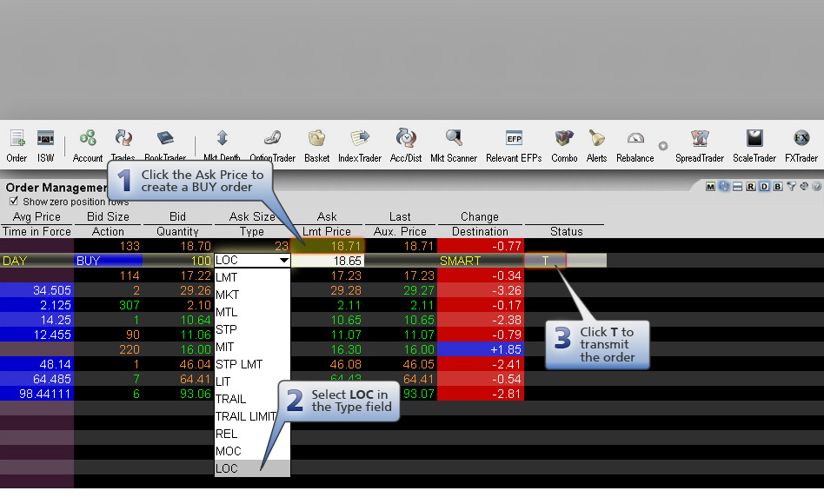The image size is (824, 504).
Task: Click the 34.505 average price cell
Action: 37,290
